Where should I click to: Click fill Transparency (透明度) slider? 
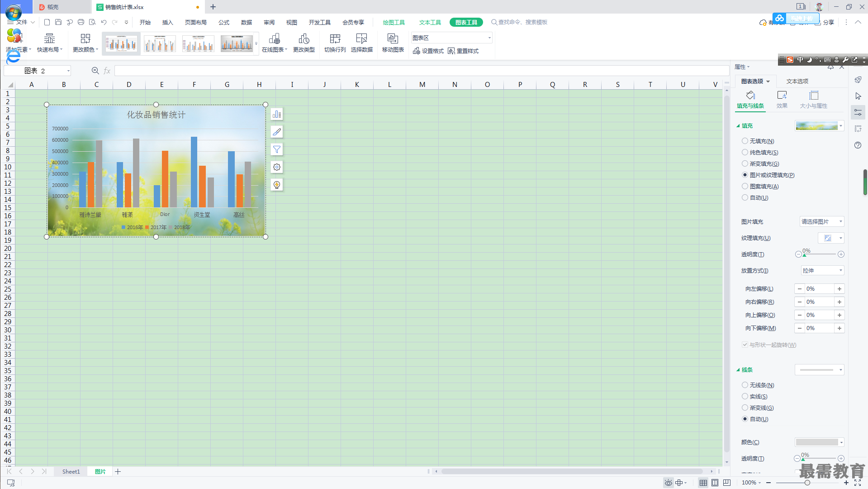pyautogui.click(x=820, y=254)
